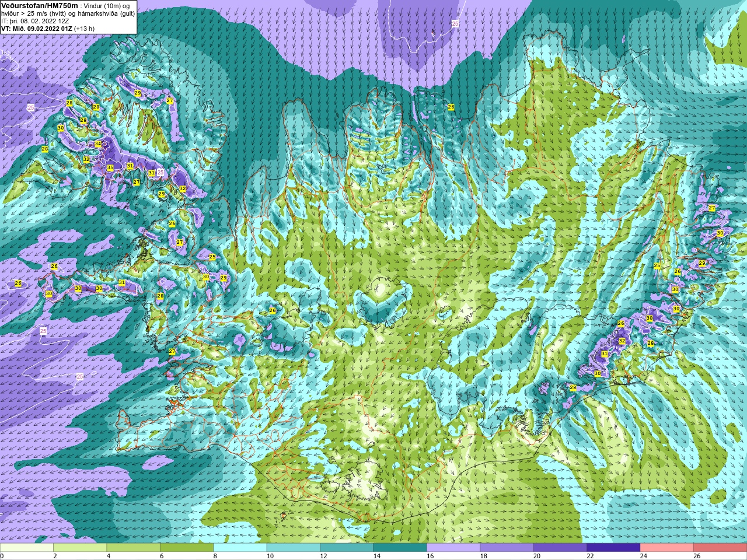Select the pale cyan 8–10 legend swatch
The image size is (747, 560).
tap(240, 548)
